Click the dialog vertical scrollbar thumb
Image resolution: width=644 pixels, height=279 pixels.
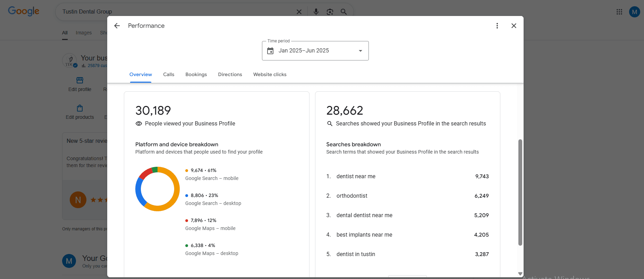pyautogui.click(x=520, y=192)
